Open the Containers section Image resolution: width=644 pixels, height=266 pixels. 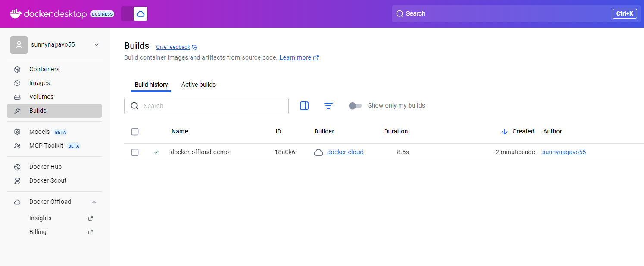pos(44,69)
